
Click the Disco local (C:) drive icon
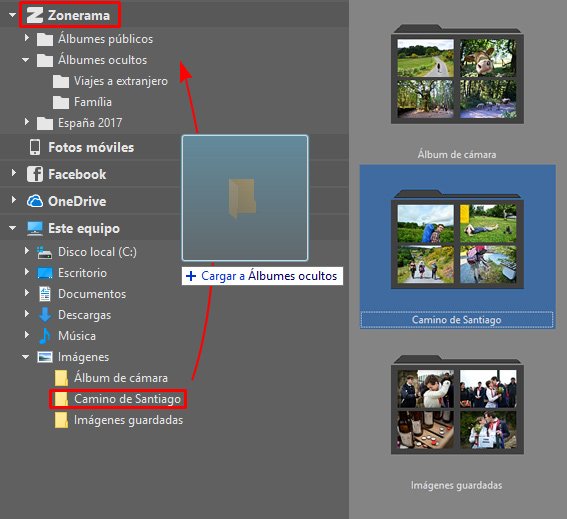coord(45,252)
